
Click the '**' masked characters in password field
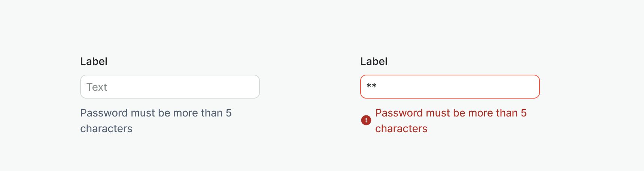tap(371, 87)
